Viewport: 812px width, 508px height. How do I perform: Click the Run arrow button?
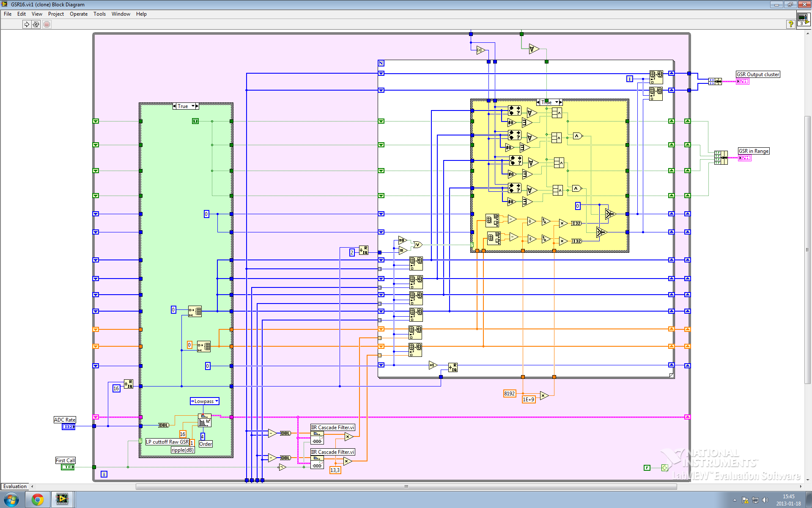(x=27, y=24)
